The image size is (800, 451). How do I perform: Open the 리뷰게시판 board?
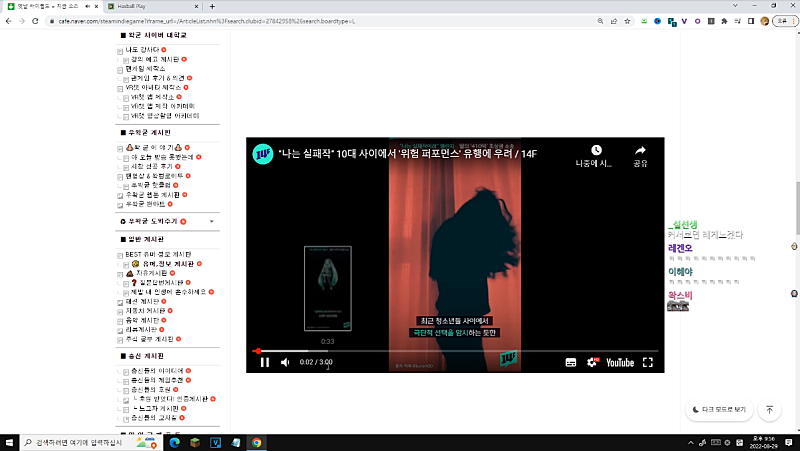(141, 330)
